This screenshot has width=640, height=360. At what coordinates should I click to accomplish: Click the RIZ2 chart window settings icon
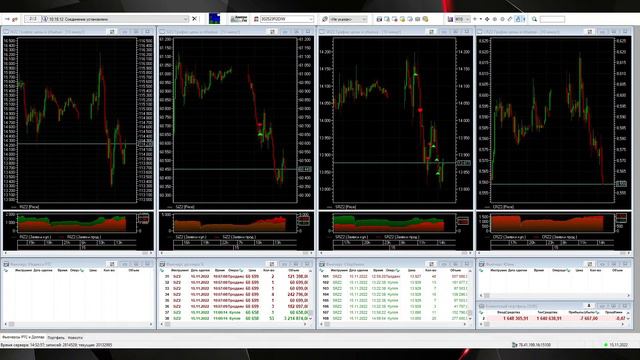coord(112,31)
